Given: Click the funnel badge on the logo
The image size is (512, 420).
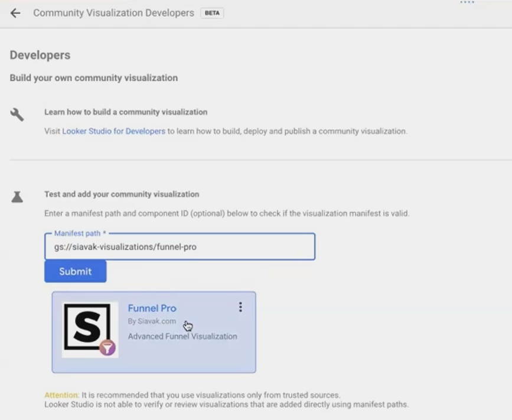Looking at the screenshot, I should (x=107, y=347).
